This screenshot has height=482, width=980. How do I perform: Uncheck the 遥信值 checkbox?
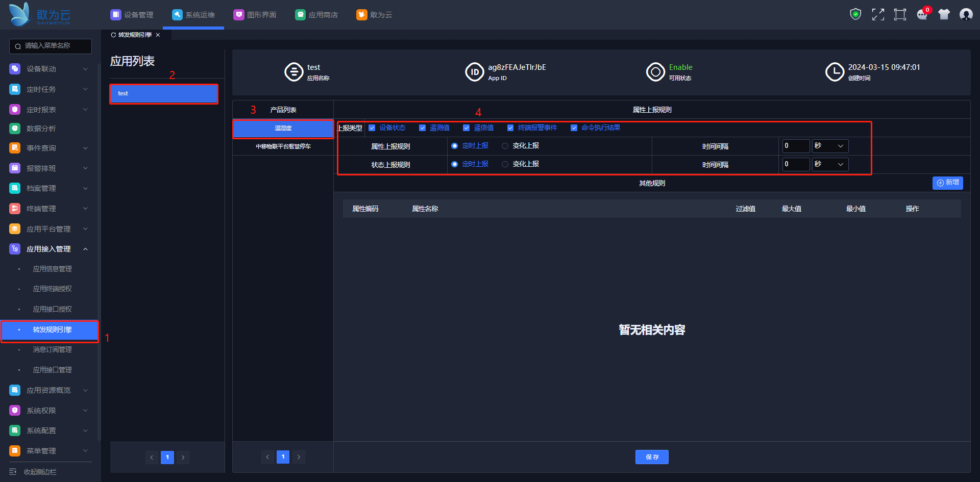click(x=467, y=128)
